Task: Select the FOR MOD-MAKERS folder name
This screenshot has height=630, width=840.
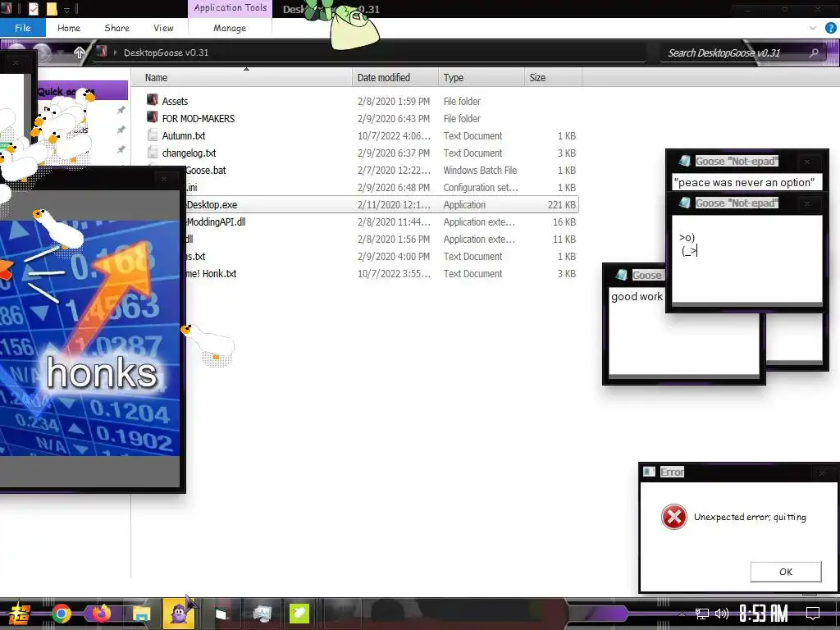Action: [199, 118]
